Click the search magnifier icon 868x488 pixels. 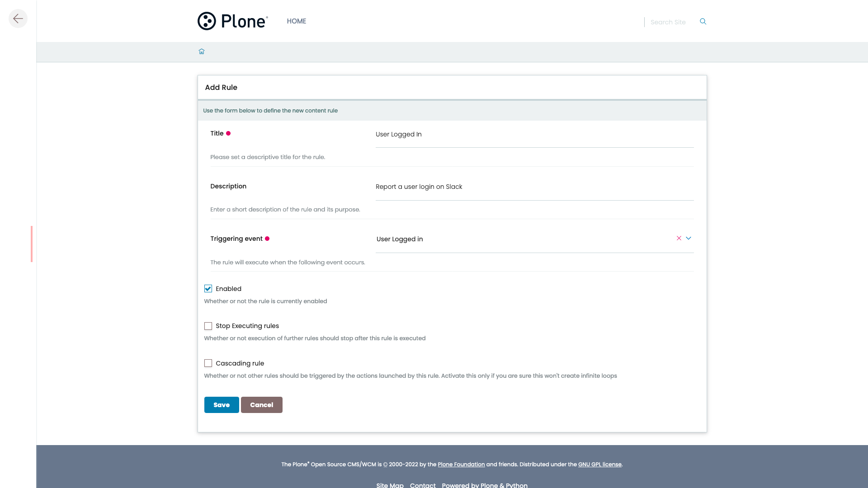[x=703, y=21]
